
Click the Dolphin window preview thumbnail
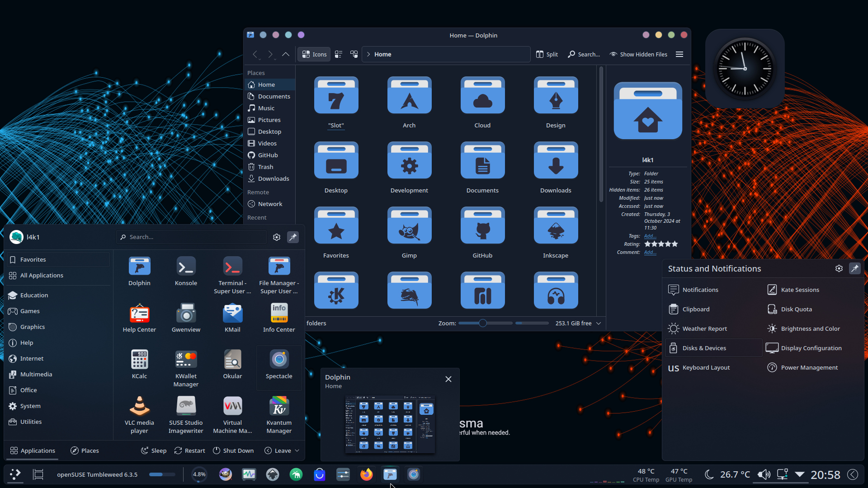tap(390, 424)
